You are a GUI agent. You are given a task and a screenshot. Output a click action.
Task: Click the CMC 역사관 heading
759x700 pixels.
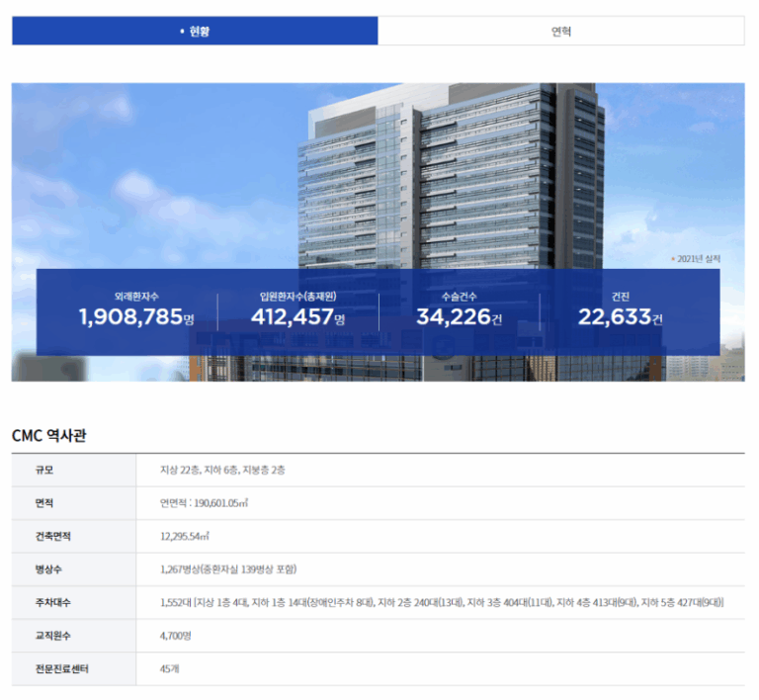pos(48,435)
